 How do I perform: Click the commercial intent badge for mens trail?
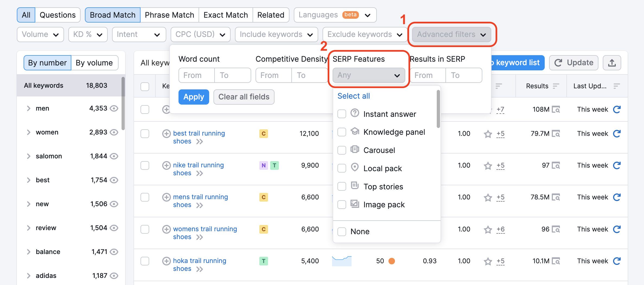263,197
